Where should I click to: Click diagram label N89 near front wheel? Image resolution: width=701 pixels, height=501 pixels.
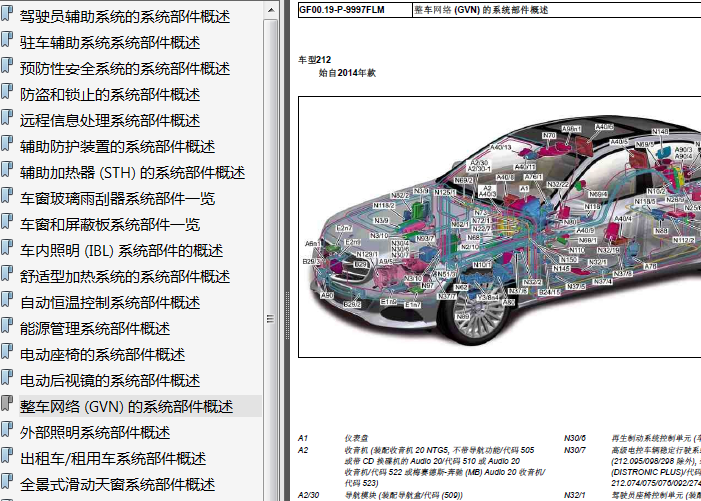pos(463,316)
